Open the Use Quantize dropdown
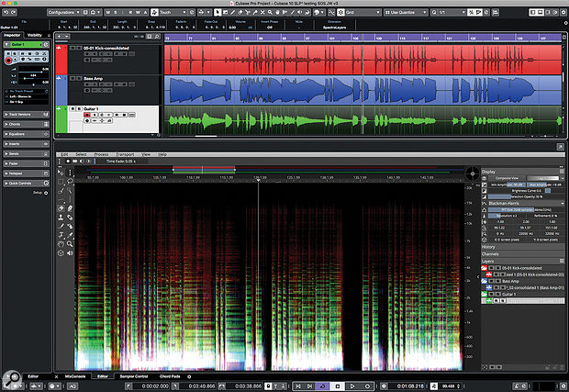The image size is (569, 392). tap(406, 12)
